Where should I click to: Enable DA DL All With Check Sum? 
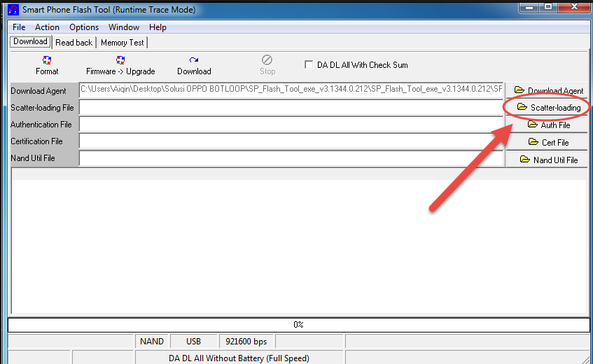(x=309, y=64)
